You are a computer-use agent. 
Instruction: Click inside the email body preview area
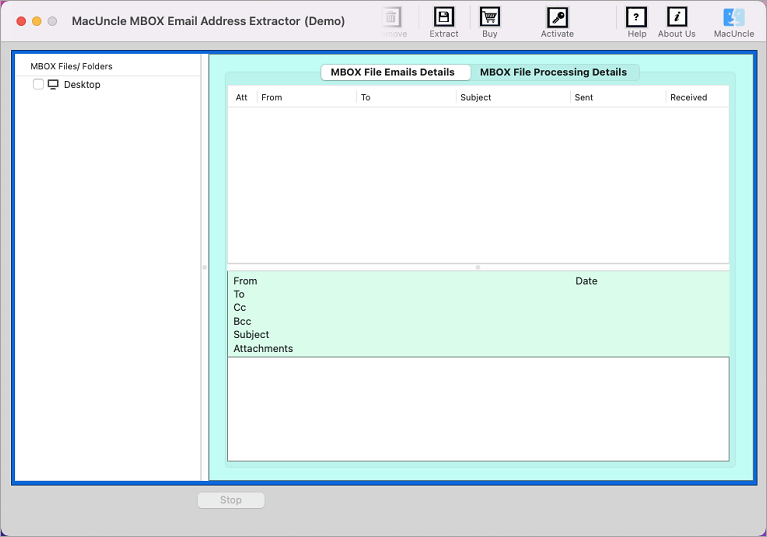(x=478, y=409)
